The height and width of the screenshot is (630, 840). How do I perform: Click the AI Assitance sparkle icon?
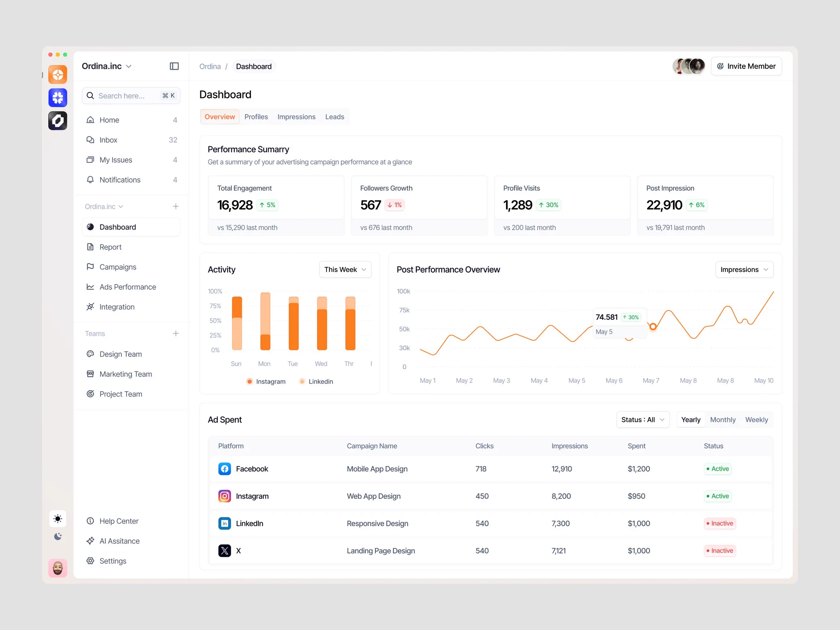click(90, 541)
